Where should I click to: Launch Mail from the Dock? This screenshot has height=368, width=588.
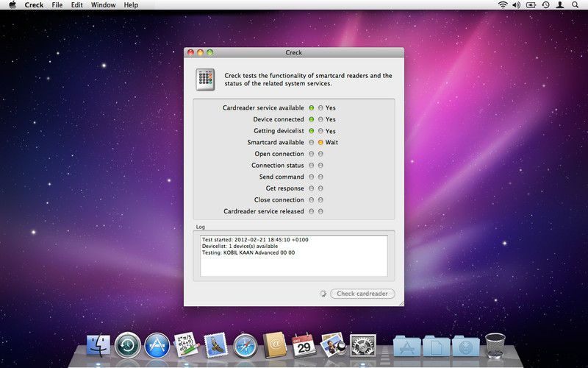[x=215, y=344]
